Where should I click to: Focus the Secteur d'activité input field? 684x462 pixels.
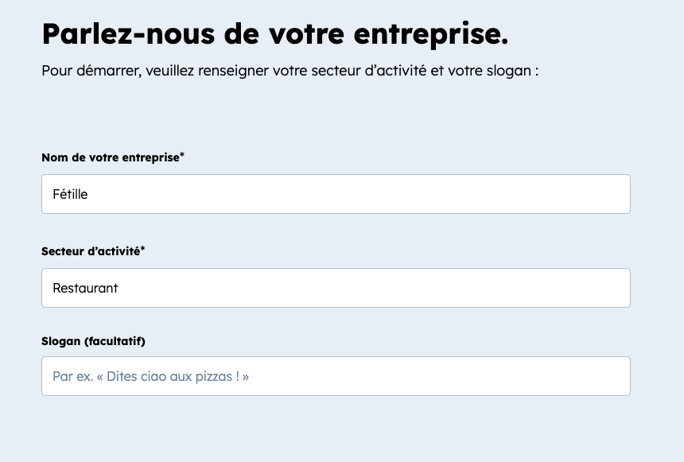tap(335, 288)
